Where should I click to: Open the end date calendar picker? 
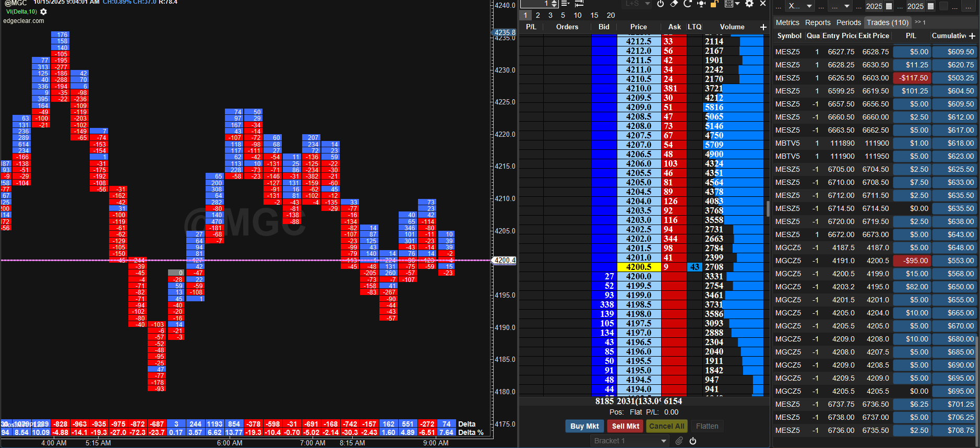click(x=930, y=6)
